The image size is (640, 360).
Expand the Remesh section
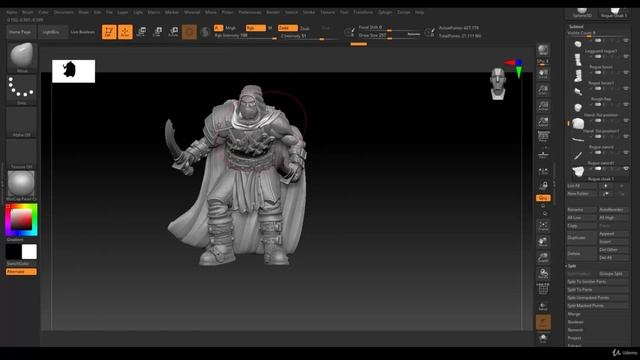(x=575, y=330)
